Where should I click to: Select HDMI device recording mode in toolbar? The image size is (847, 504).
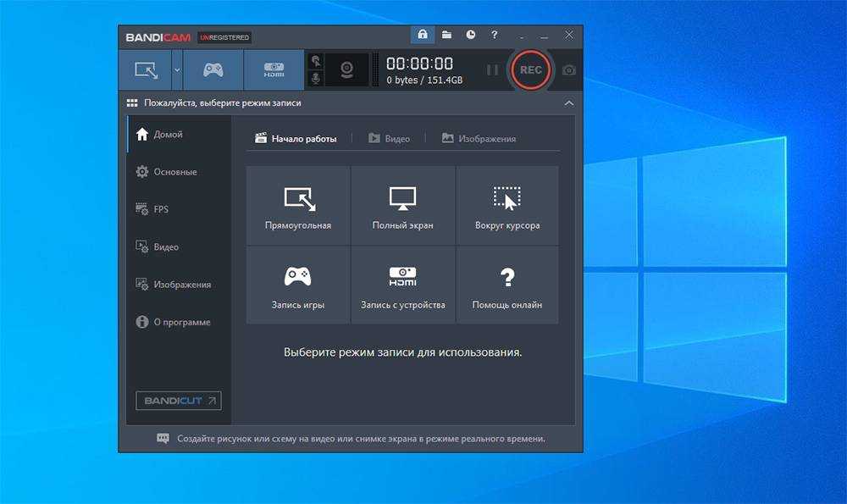pyautogui.click(x=274, y=70)
